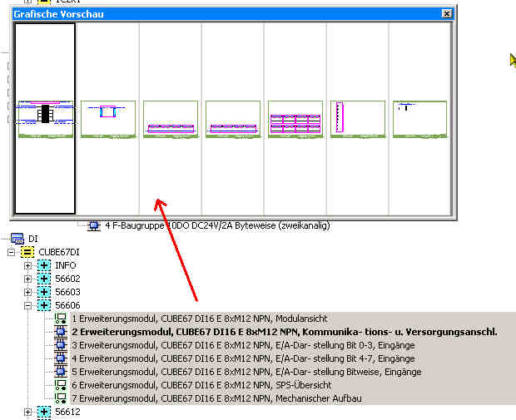Select the DI project label
The width and height of the screenshot is (516, 420).
coord(33,239)
